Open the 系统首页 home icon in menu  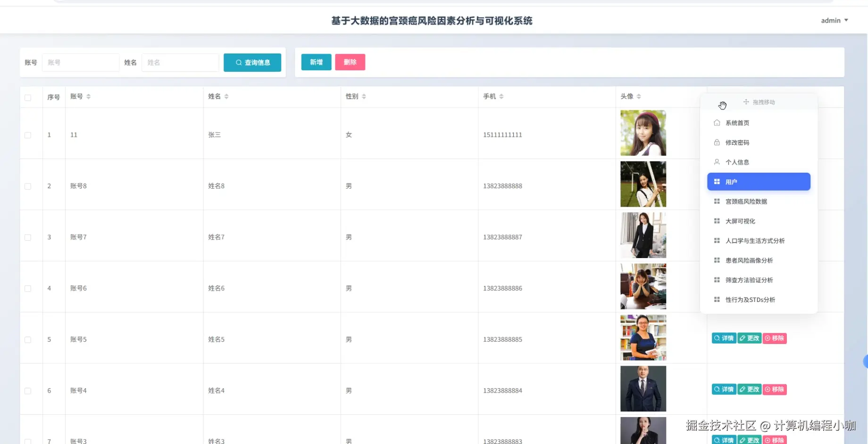(717, 123)
